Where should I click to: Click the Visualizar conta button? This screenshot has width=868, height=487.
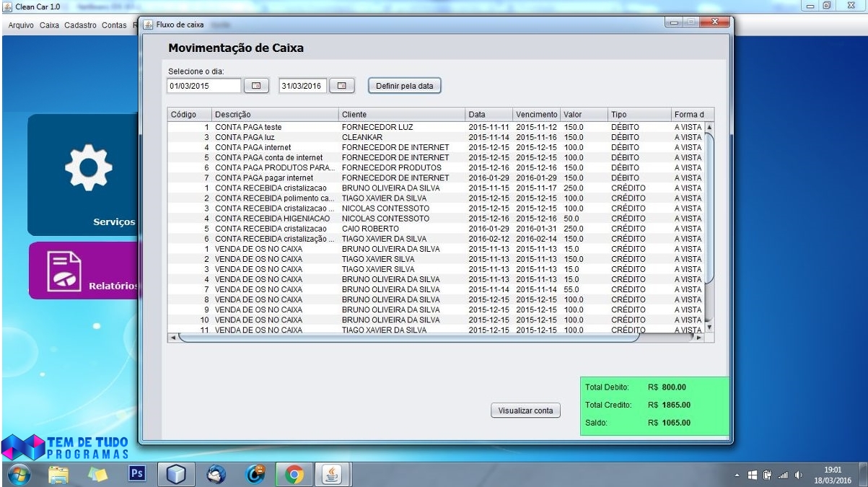(525, 411)
